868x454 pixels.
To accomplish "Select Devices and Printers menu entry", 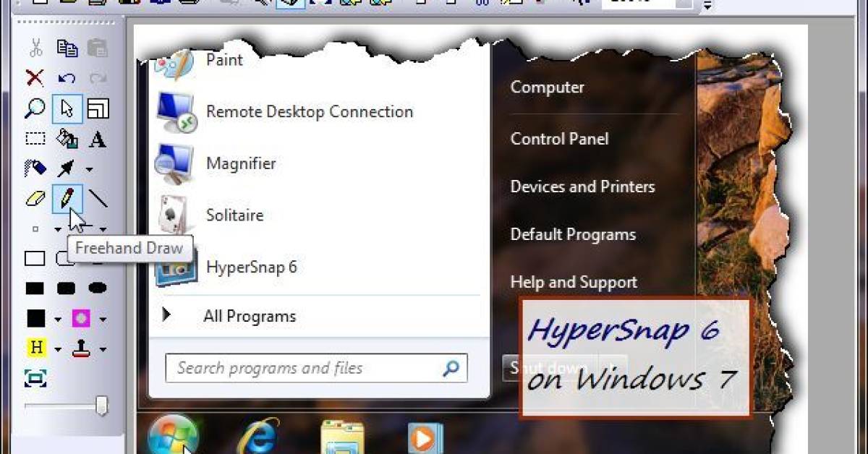I will coord(583,186).
